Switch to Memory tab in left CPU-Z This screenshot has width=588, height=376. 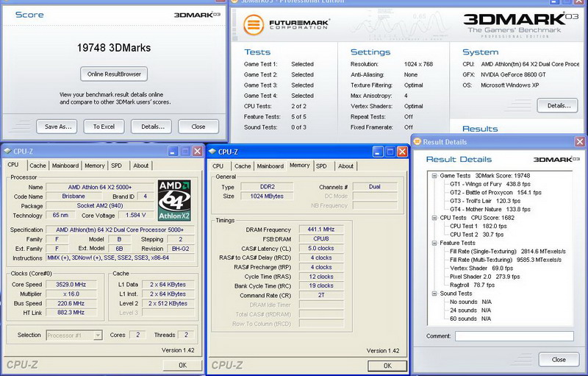coord(95,166)
